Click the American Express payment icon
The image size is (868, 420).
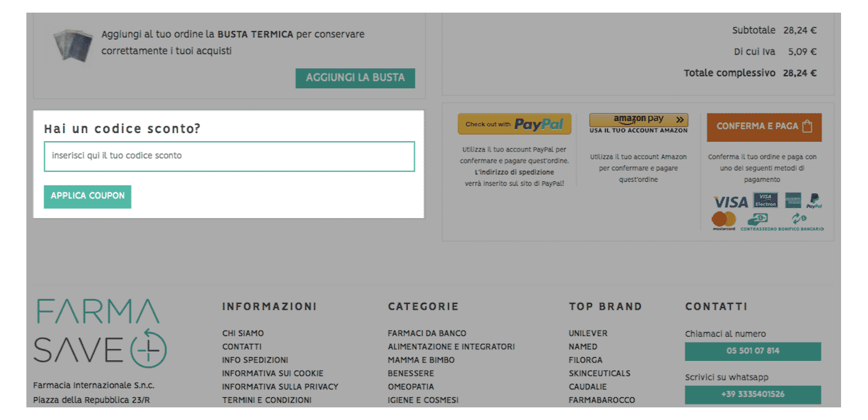(793, 200)
